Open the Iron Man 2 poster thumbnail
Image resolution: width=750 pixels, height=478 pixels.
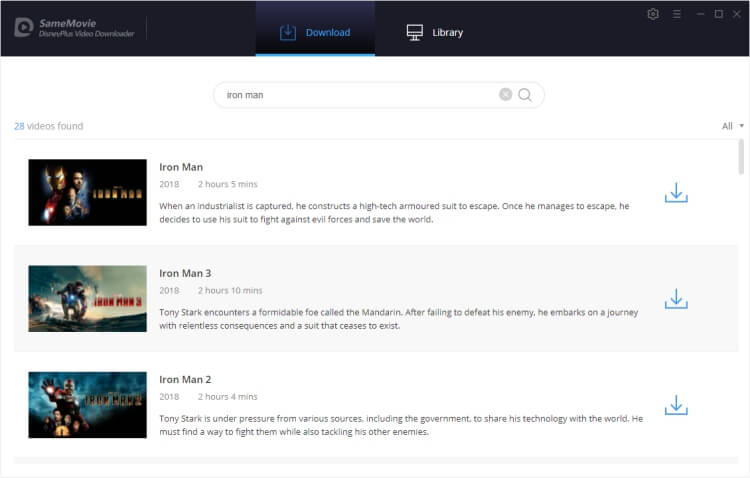click(x=88, y=405)
